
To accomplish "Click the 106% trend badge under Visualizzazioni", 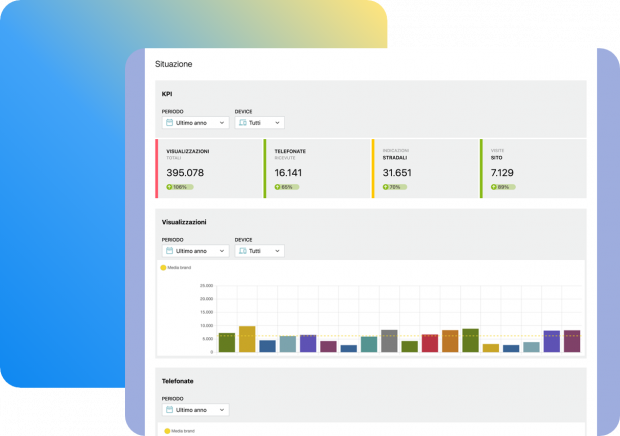I will click(x=178, y=187).
